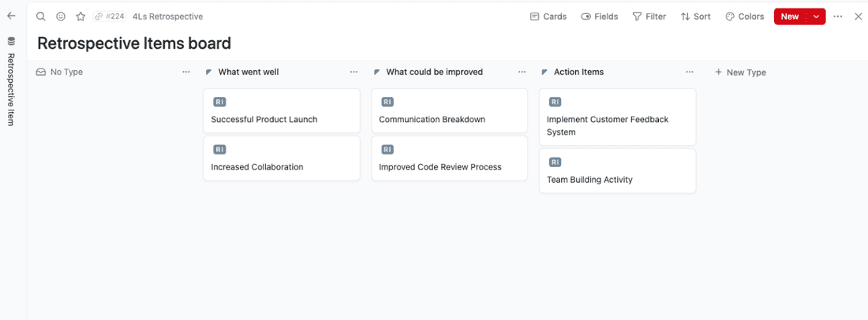Open the Retrospective Item sidebar database icon
This screenshot has height=320, width=868.
click(11, 41)
